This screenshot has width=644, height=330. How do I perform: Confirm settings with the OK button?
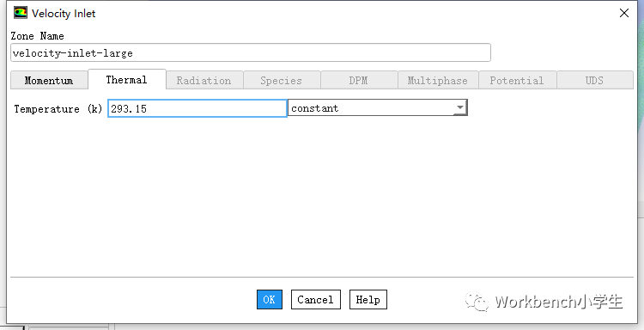pyautogui.click(x=270, y=300)
